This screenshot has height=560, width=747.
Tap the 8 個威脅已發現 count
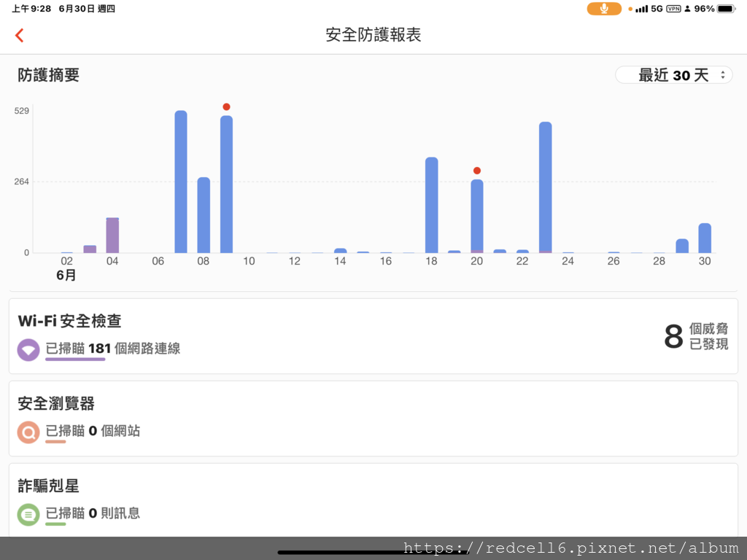click(x=696, y=336)
